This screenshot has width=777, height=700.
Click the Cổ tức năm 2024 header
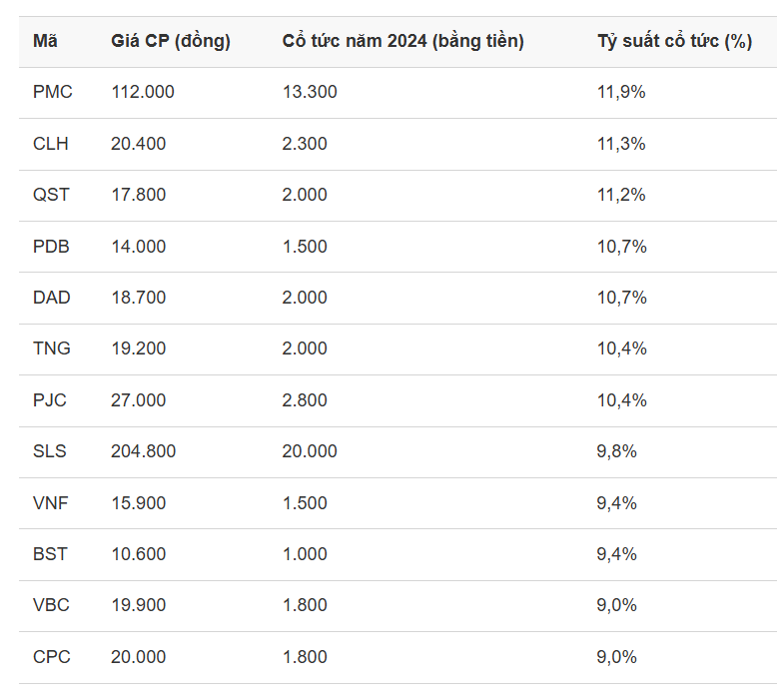(402, 41)
